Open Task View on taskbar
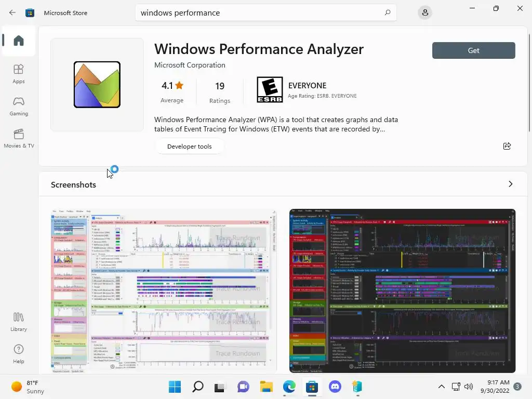Viewport: 532px width, 399px height. [220, 387]
